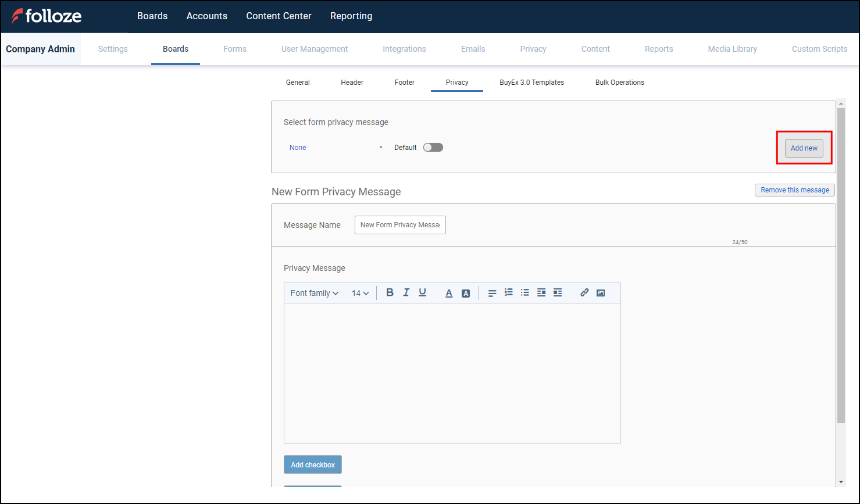860x504 pixels.
Task: Insert an image via the editor image icon
Action: tap(600, 292)
